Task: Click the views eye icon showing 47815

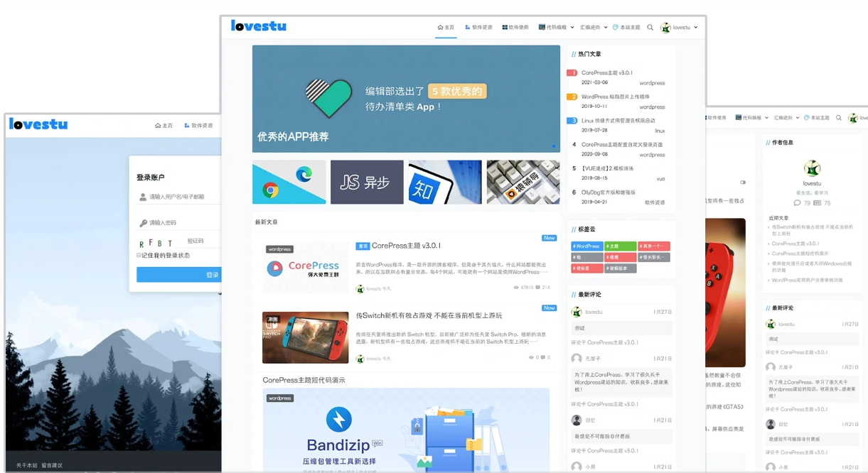Action: click(x=516, y=288)
